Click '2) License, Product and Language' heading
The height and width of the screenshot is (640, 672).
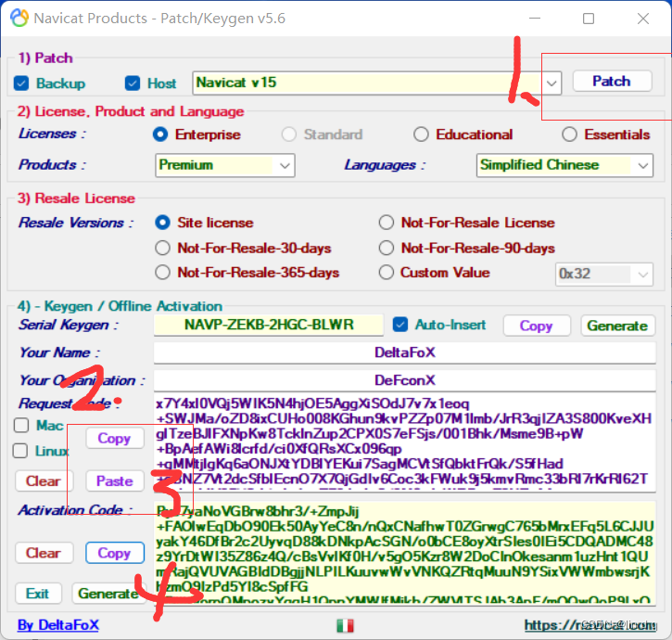131,111
